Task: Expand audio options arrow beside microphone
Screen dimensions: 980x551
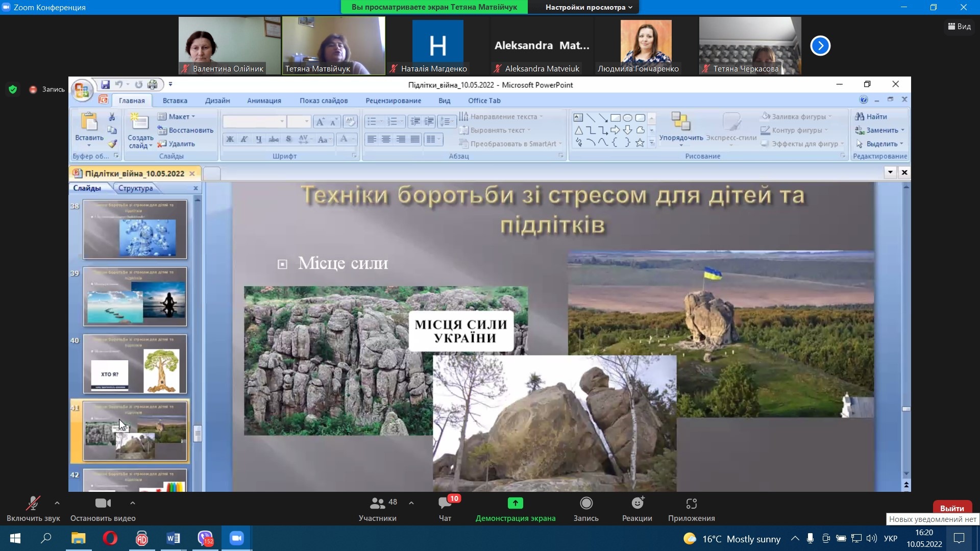Action: pos(57,503)
